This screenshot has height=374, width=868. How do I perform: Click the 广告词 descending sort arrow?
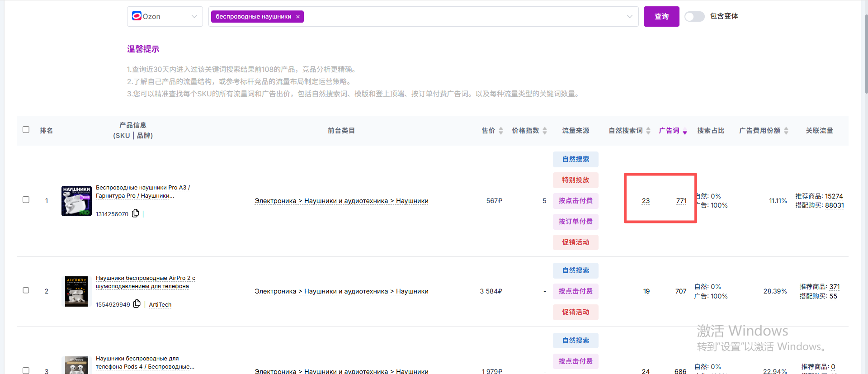click(x=685, y=132)
